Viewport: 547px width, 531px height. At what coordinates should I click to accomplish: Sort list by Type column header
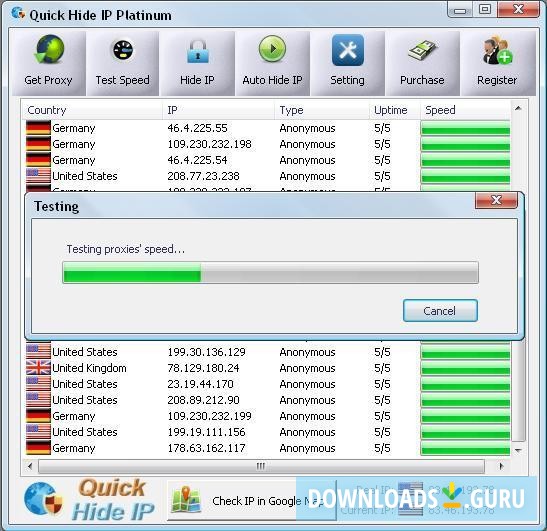(x=322, y=110)
